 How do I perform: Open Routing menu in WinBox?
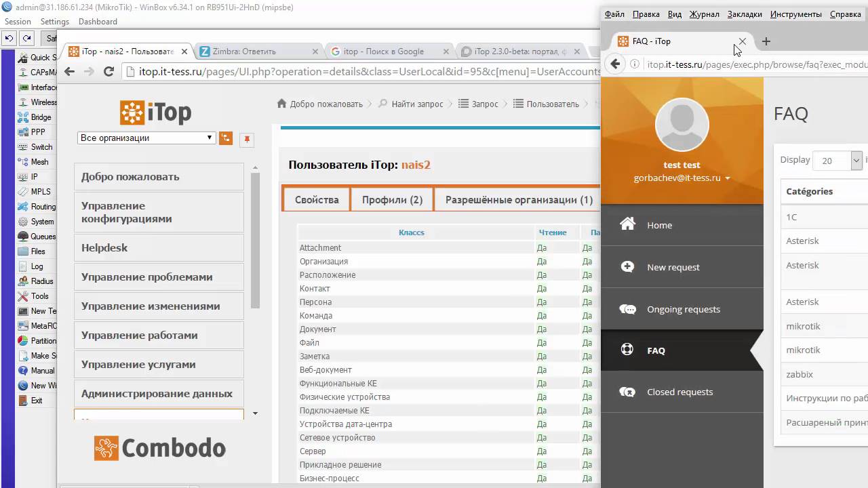coord(37,207)
